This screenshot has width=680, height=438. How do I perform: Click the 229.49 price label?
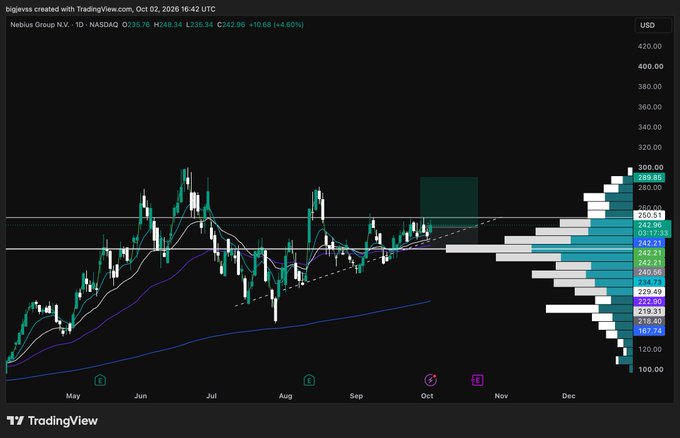[649, 292]
